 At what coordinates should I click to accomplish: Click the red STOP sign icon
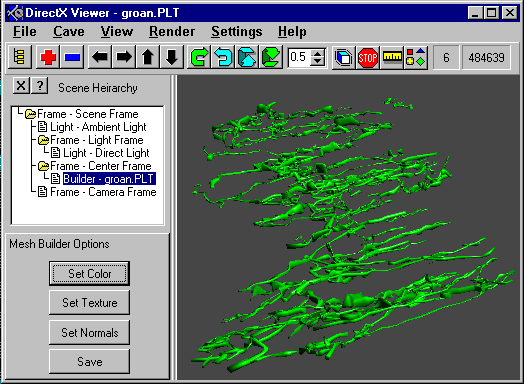click(x=368, y=58)
